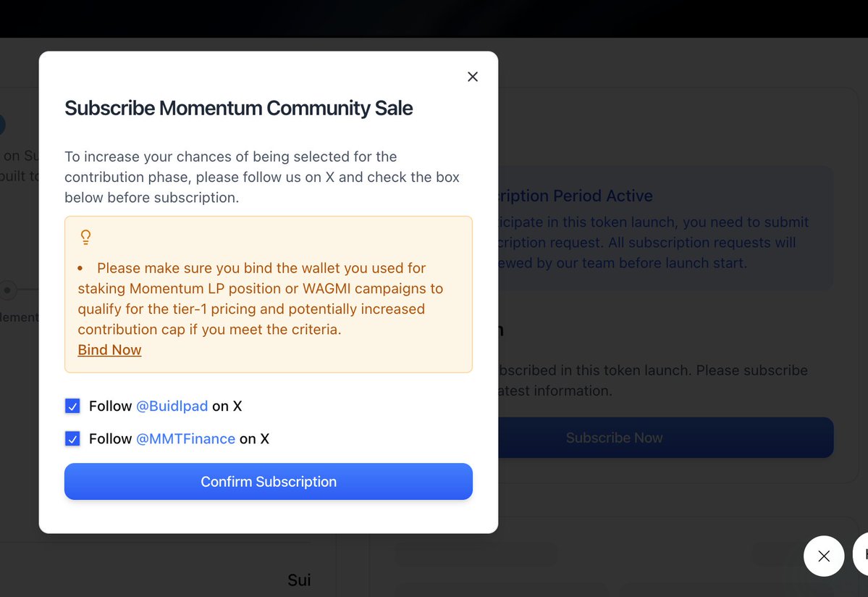
Task: Visit the @MMTFinance profile link
Action: [x=185, y=439]
